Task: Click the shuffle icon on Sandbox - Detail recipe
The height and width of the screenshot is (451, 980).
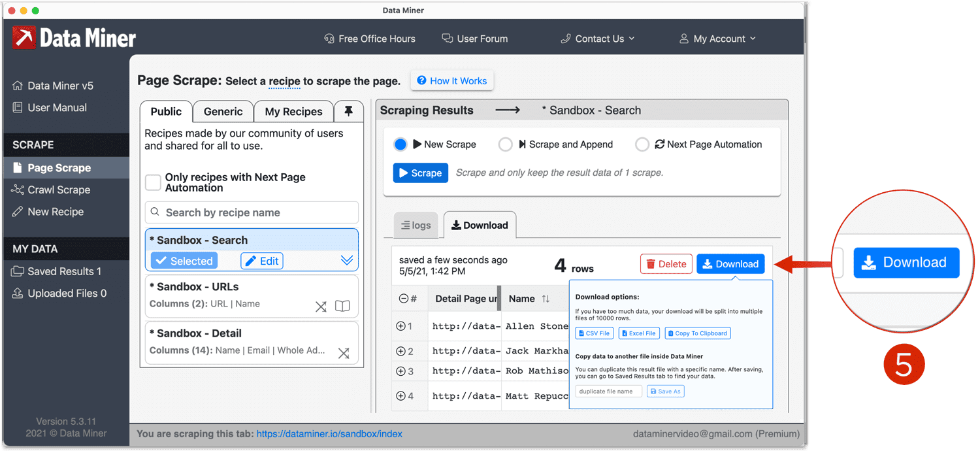Action: click(x=344, y=352)
